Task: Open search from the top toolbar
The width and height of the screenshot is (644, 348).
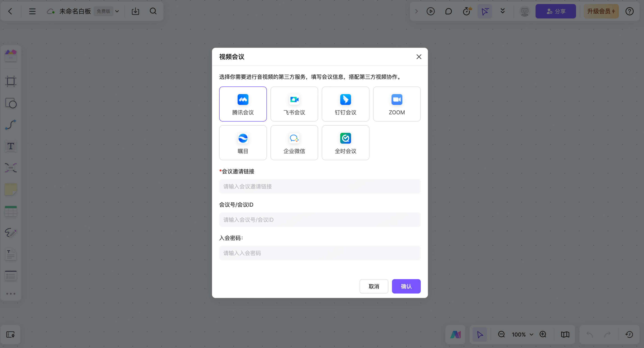Action: coord(153,11)
